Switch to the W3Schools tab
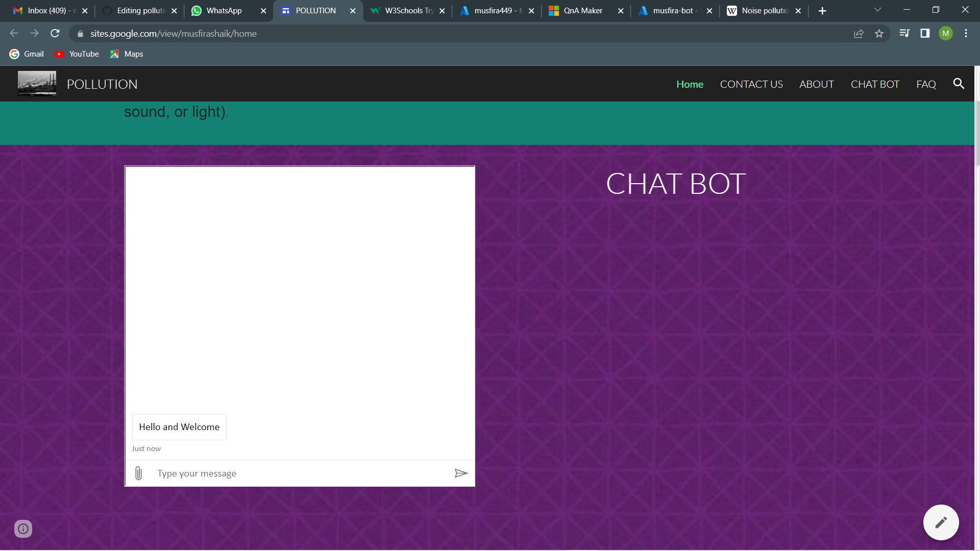The image size is (980, 551). (406, 10)
